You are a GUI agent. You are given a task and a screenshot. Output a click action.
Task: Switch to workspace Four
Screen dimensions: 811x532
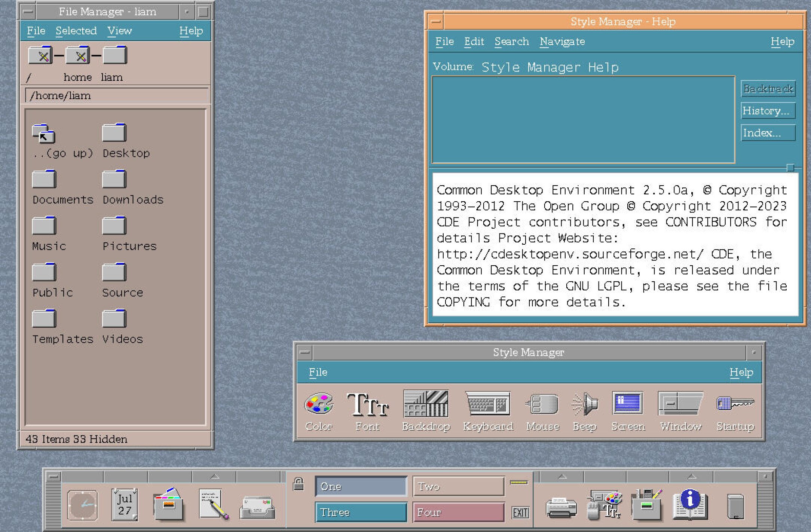tap(459, 512)
